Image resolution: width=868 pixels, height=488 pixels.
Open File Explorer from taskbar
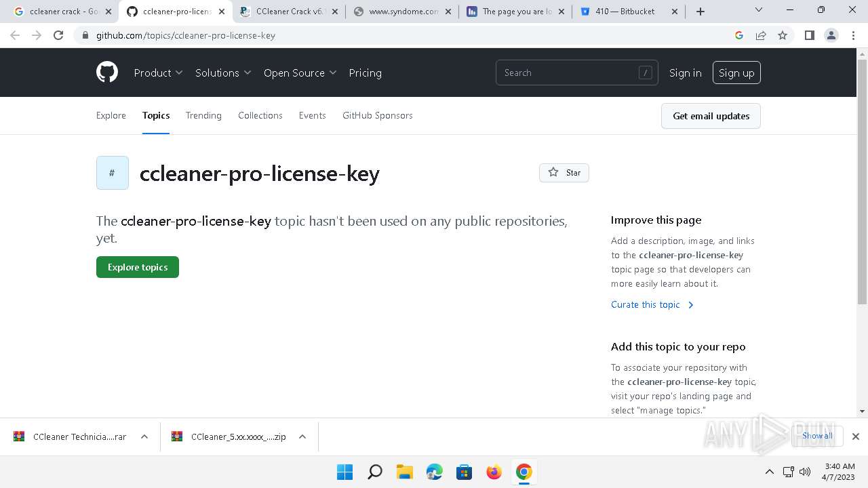click(x=405, y=472)
